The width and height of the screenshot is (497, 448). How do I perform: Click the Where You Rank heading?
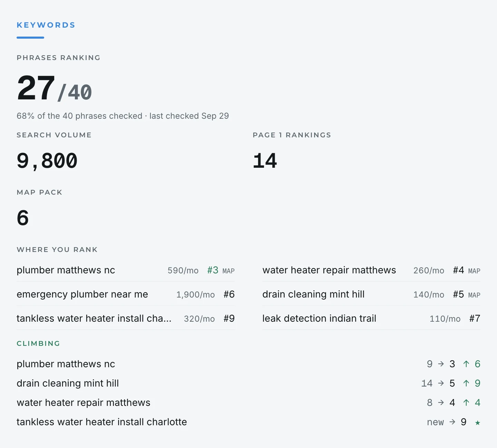click(x=57, y=250)
